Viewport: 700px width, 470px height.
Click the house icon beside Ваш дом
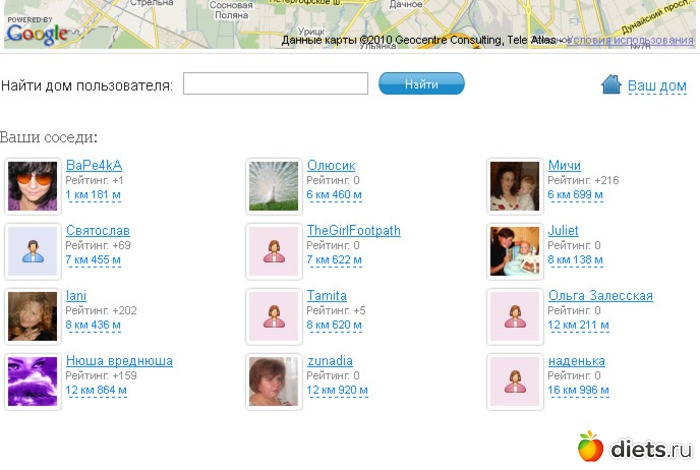coord(611,84)
